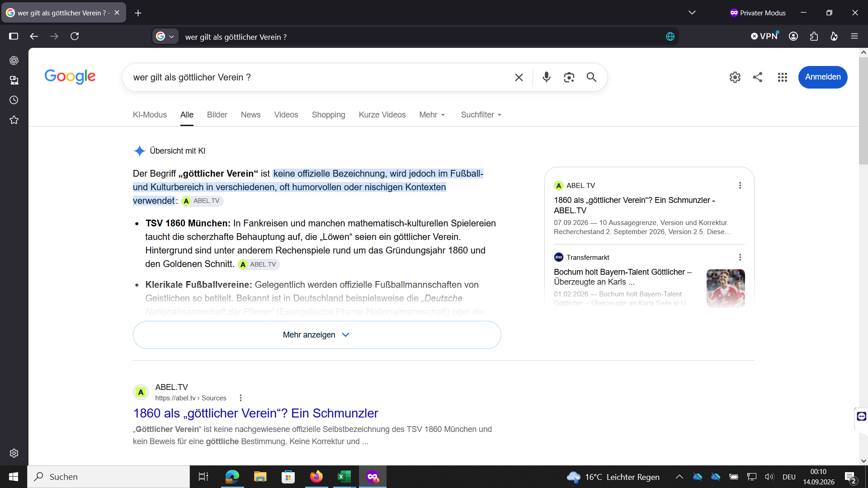The height and width of the screenshot is (488, 868).
Task: Go forward to next page
Action: [54, 36]
